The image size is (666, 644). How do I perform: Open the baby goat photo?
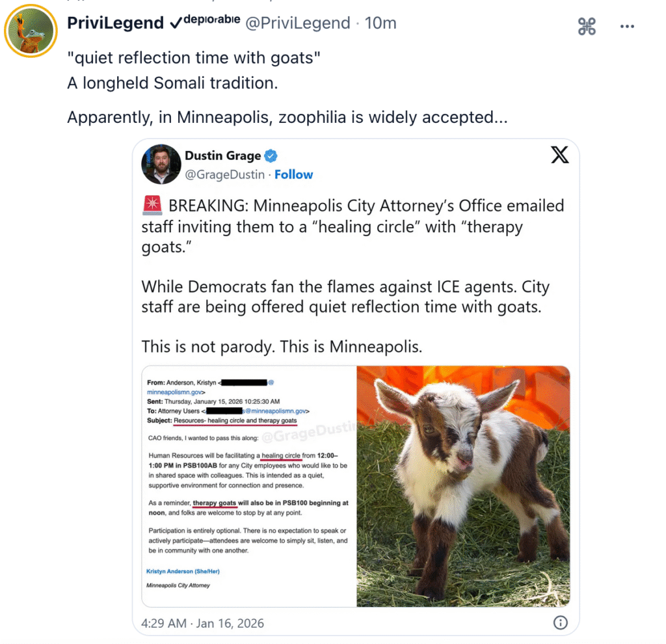coord(463,486)
